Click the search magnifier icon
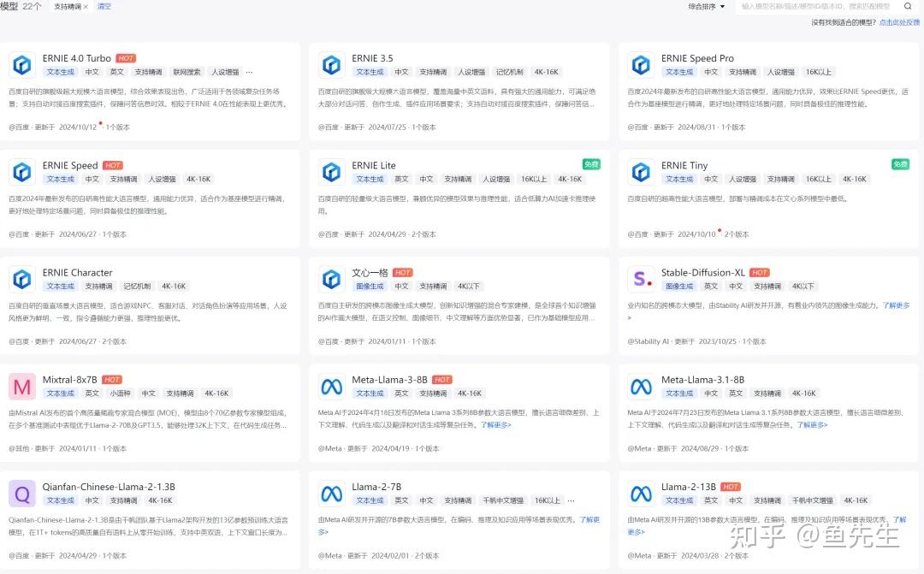This screenshot has width=924, height=574. pos(908,7)
